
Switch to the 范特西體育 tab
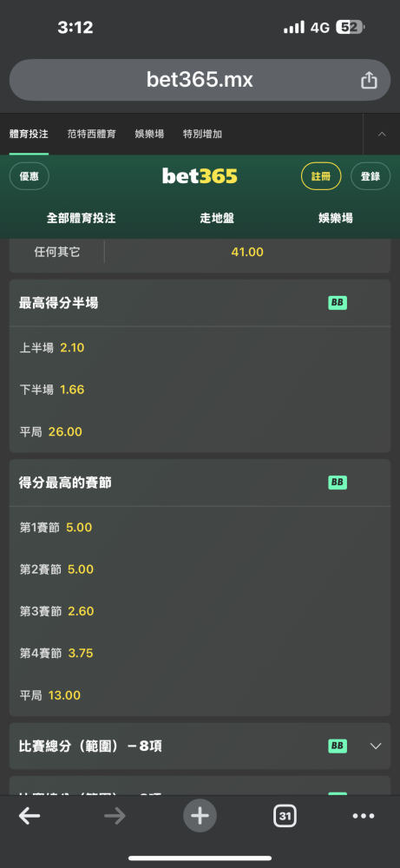(92, 134)
